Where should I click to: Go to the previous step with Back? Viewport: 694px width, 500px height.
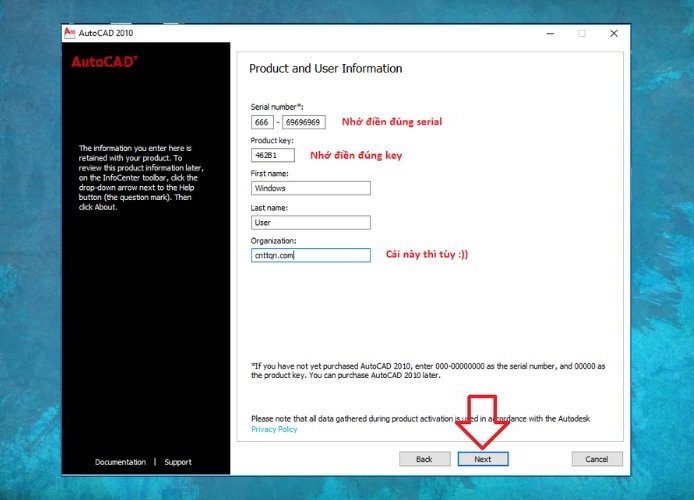point(424,459)
